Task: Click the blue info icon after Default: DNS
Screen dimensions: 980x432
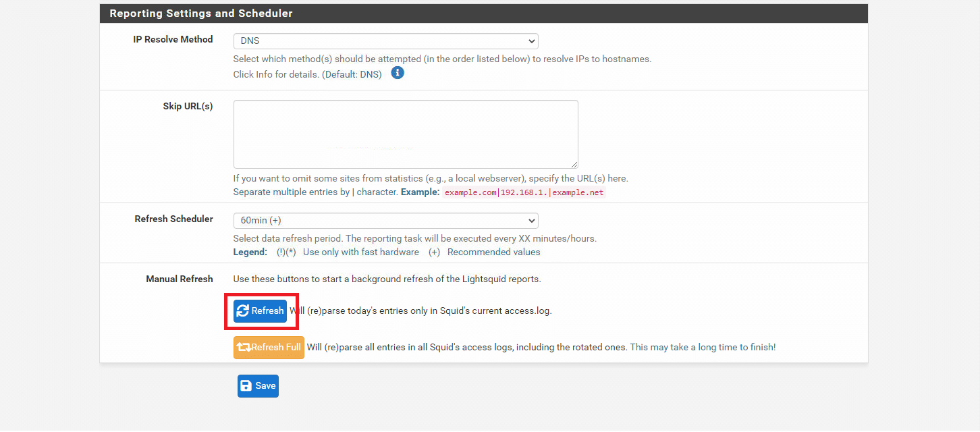Action: point(398,73)
